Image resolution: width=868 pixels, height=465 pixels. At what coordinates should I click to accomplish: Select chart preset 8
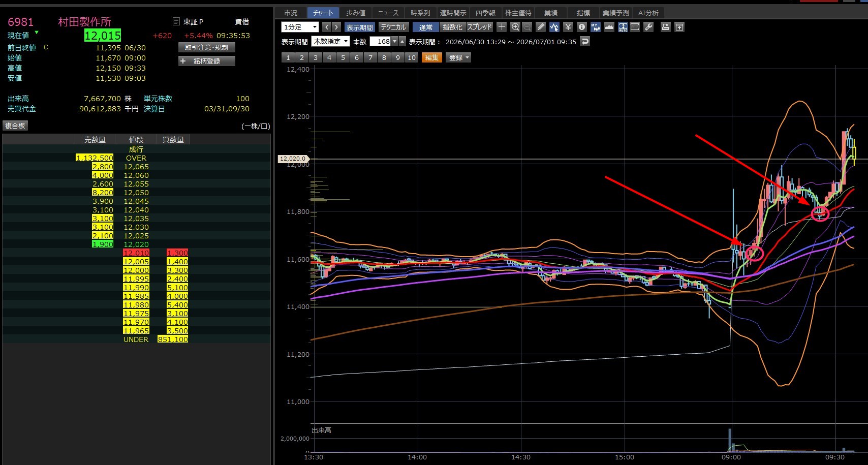point(384,57)
